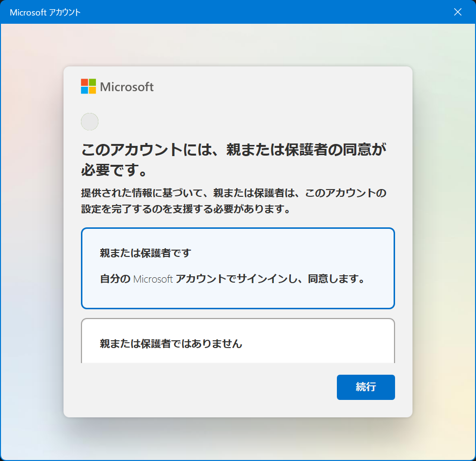476x461 pixels.
Task: Click the red square of Microsoft logo
Action: [84, 82]
